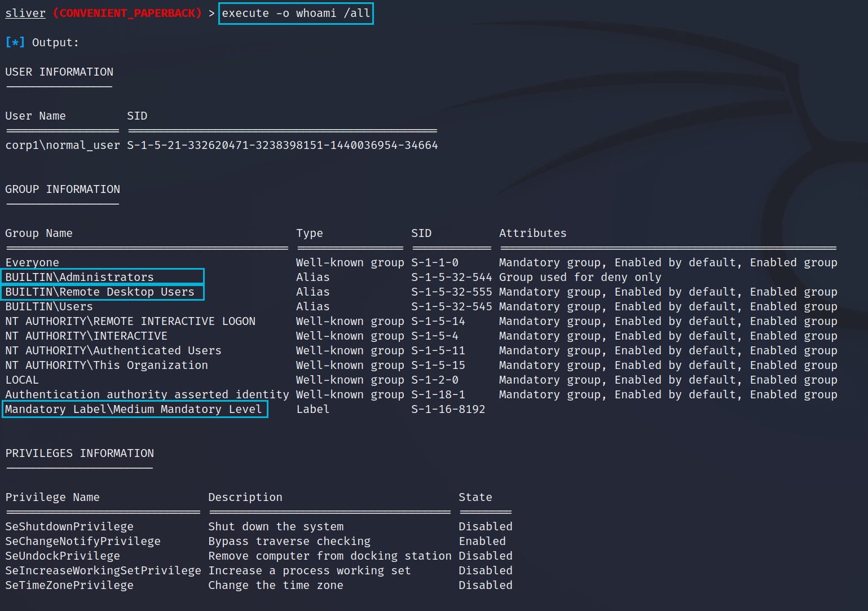This screenshot has width=868, height=611.
Task: Click the "Change the time zone" description
Action: 275,585
